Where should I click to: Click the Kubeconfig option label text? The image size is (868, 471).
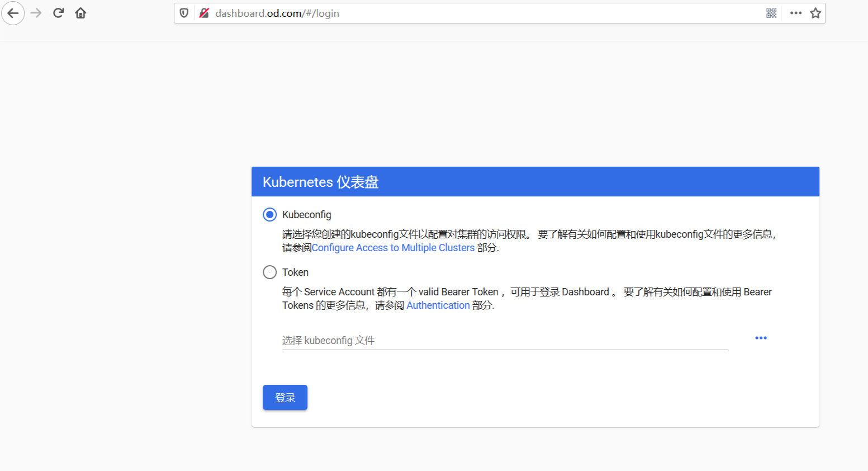tap(307, 215)
